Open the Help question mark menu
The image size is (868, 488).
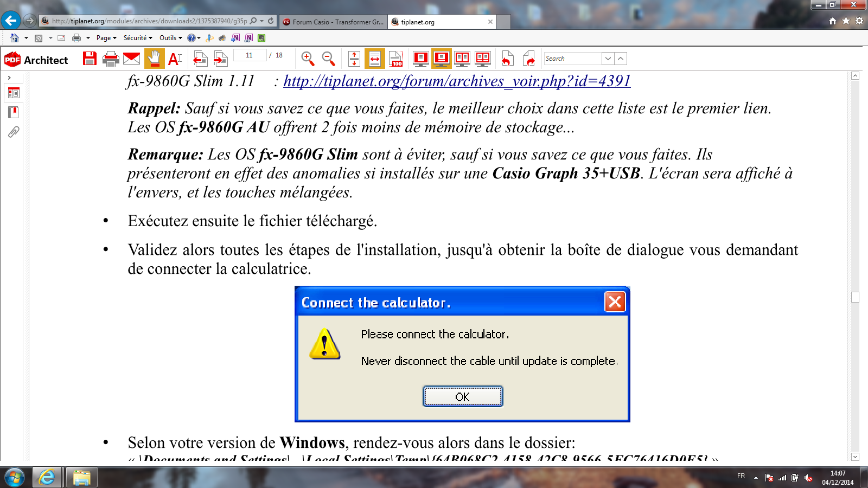click(194, 38)
